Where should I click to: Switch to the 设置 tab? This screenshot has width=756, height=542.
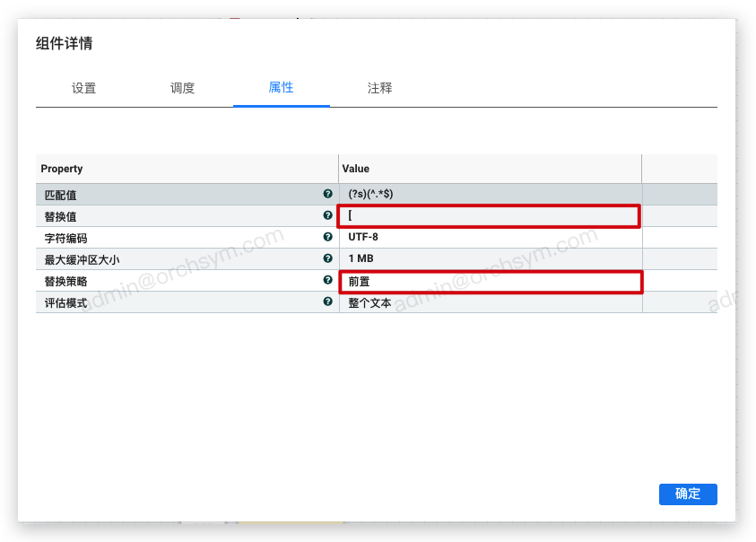point(84,88)
